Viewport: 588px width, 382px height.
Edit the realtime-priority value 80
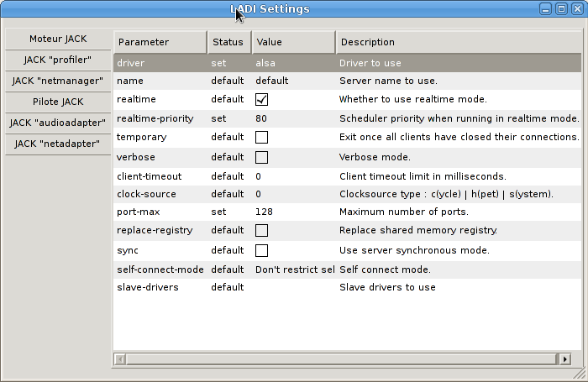[x=261, y=119]
